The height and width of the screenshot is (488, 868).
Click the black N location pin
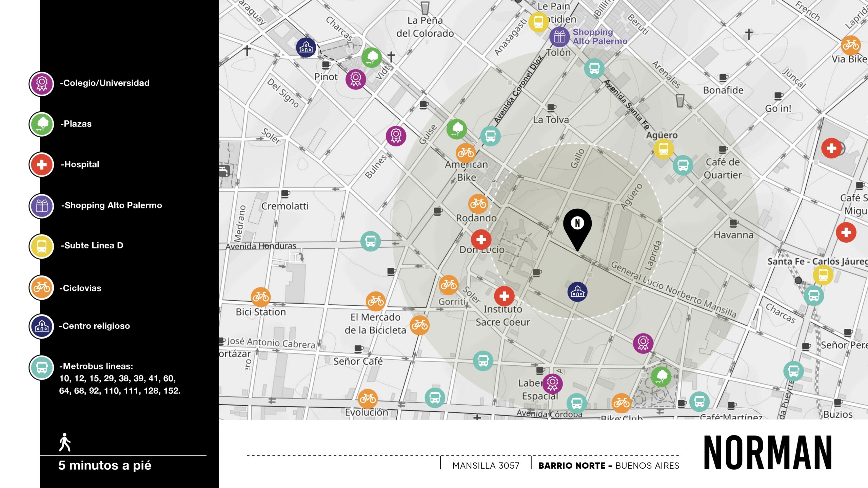click(577, 225)
